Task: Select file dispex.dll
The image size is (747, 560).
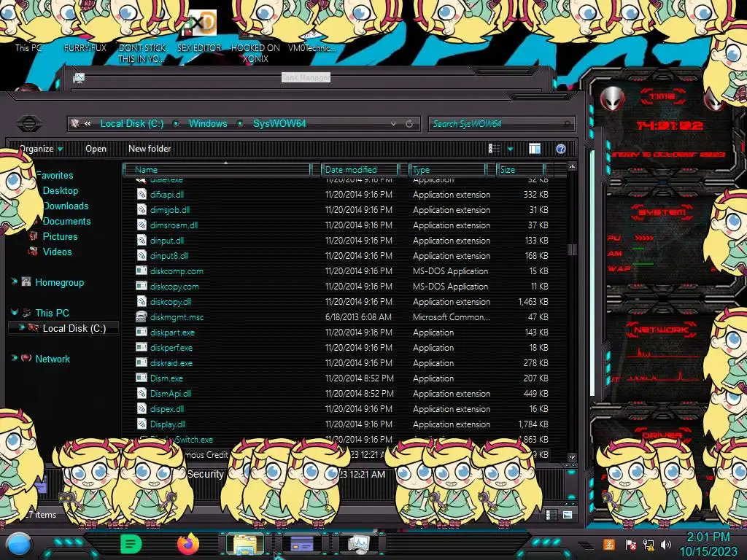Action: 167,408
